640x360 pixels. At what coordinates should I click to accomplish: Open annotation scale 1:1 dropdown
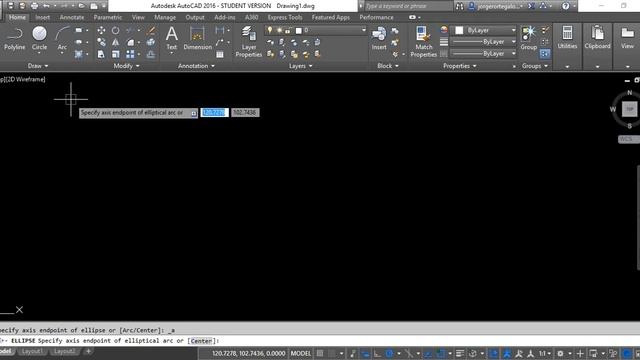click(x=544, y=353)
